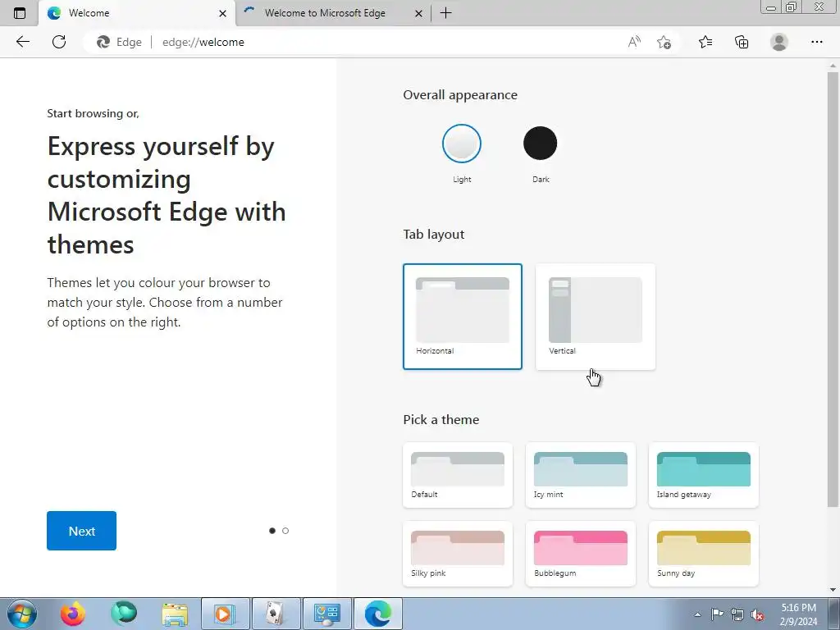The image size is (840, 630).
Task: Pick the Silky pink theme
Action: tap(458, 554)
